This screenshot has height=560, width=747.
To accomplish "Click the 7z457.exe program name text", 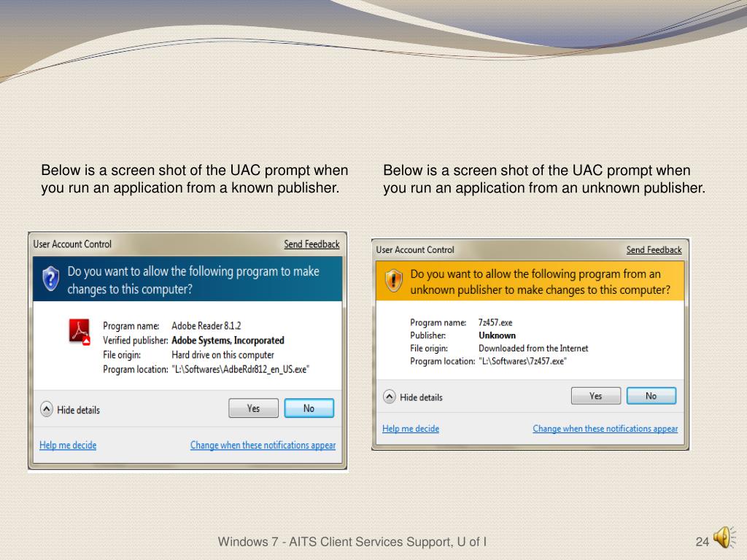I will (x=495, y=322).
